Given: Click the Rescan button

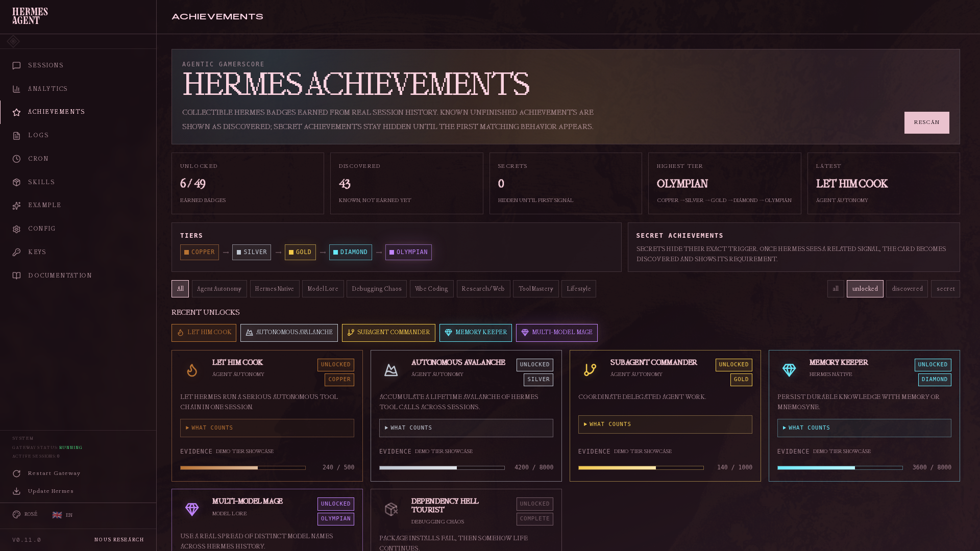Looking at the screenshot, I should 927,122.
